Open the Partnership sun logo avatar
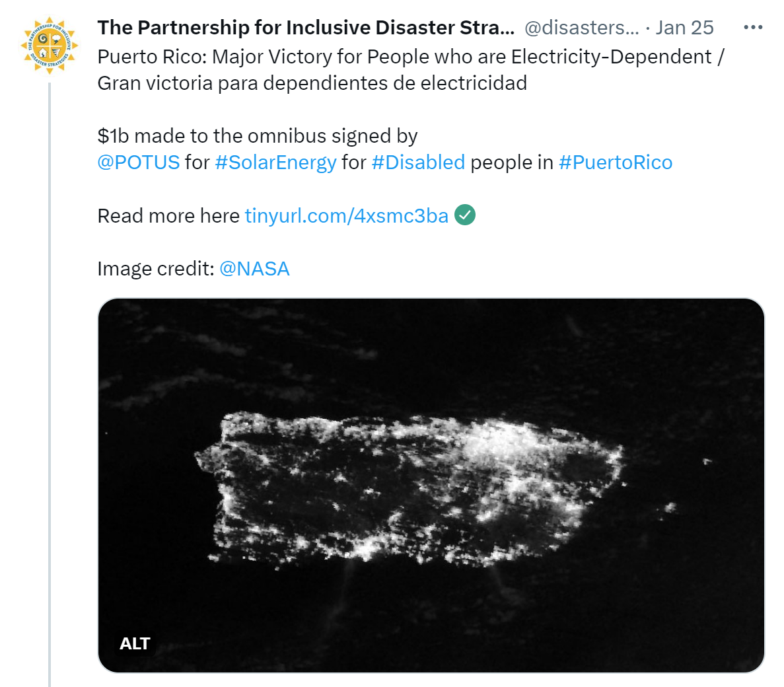The width and height of the screenshot is (784, 687). [50, 46]
